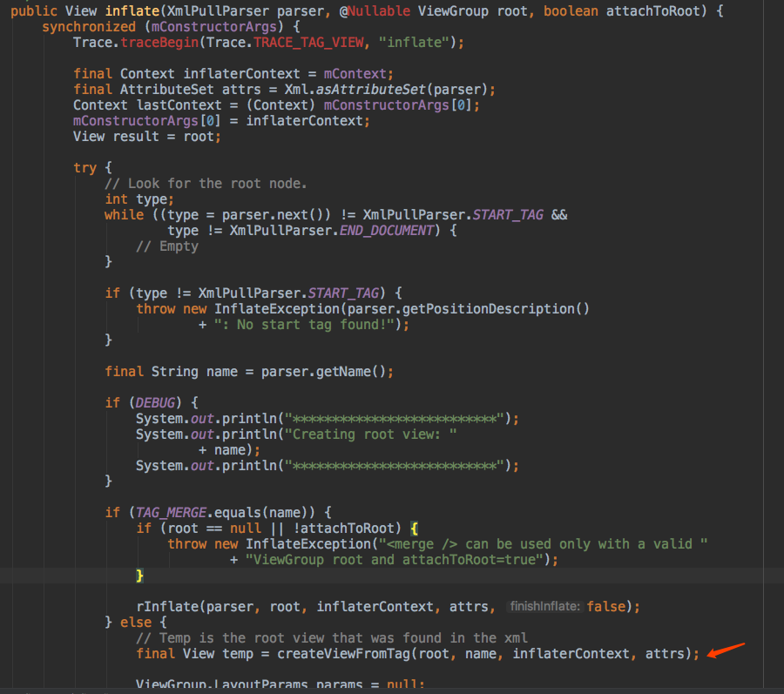This screenshot has height=694, width=784.
Task: Click the inflate method name in the signature
Action: [x=132, y=11]
